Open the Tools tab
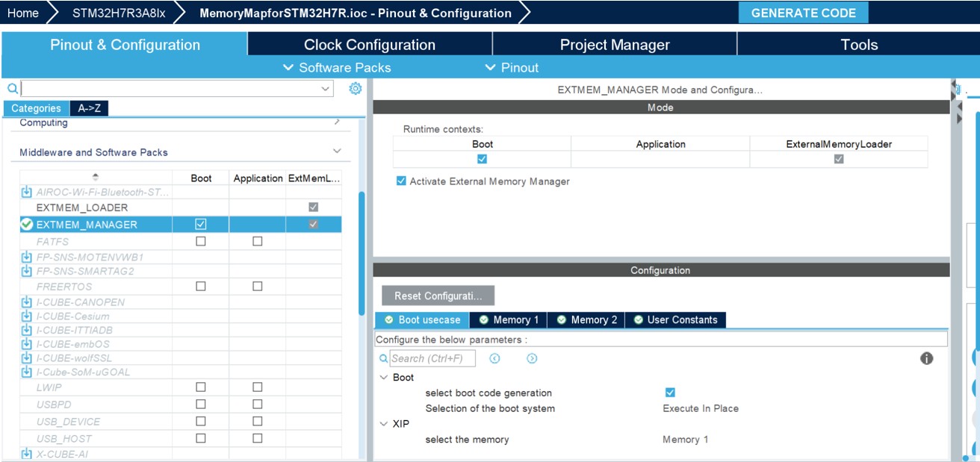The image size is (980, 462). coord(859,45)
